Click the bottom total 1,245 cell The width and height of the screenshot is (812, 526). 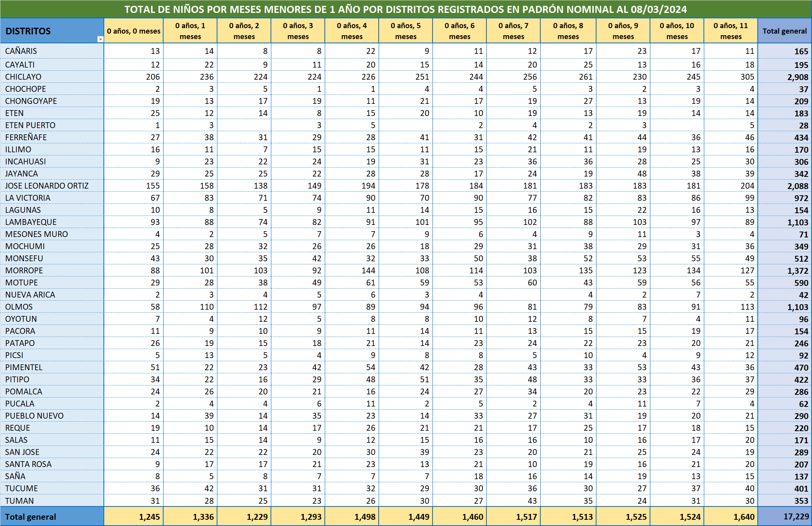[149, 517]
